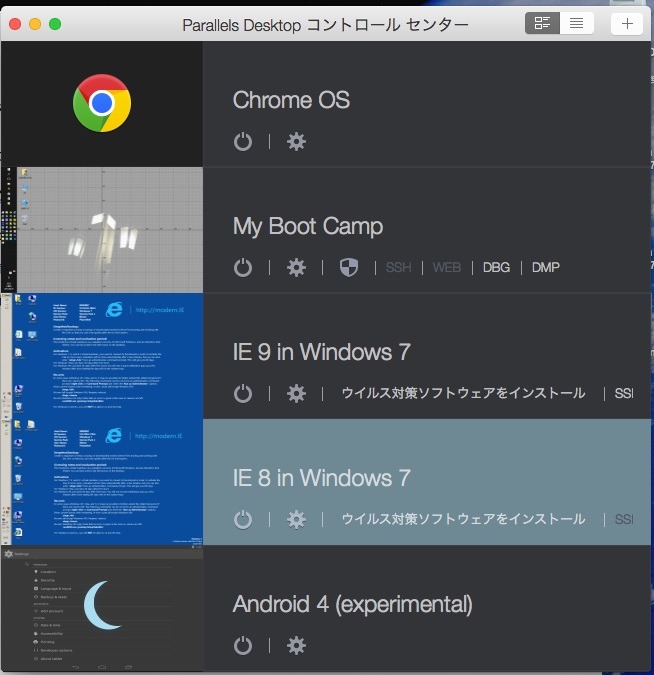The image size is (654, 675).
Task: Click the Chrome OS power button
Action: click(x=243, y=142)
